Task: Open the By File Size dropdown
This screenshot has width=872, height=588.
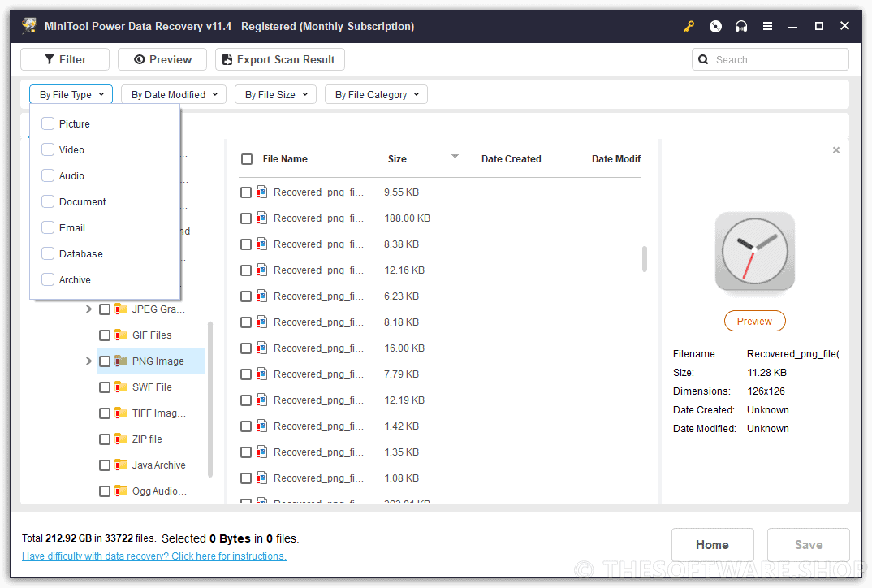Action: coord(275,94)
